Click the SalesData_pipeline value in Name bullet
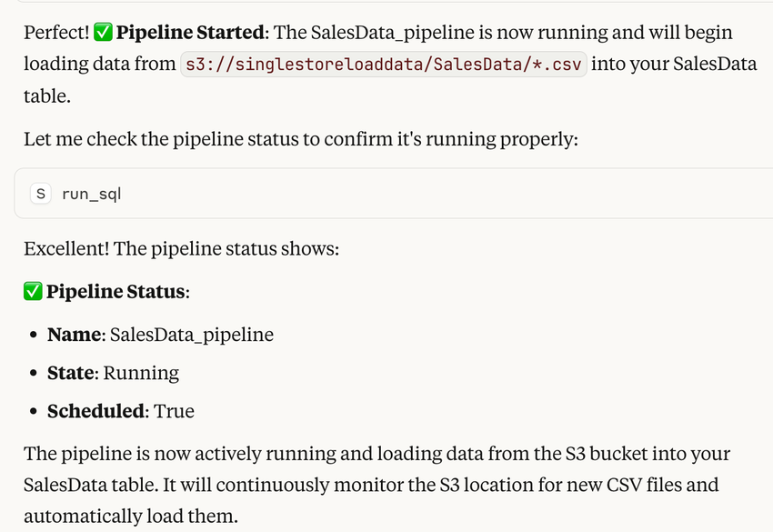Viewport: 773px width, 532px height. (192, 335)
